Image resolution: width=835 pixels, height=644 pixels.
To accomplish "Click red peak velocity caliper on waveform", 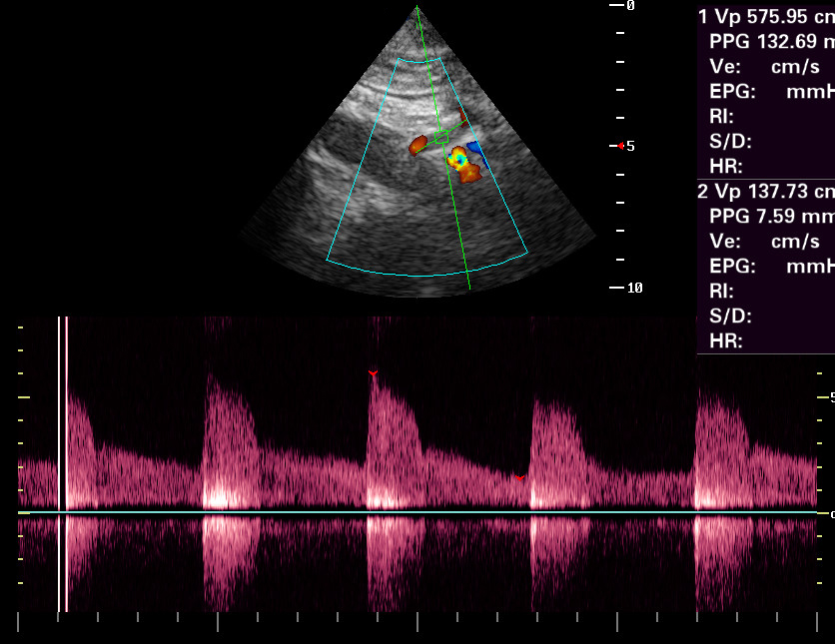I will pos(373,372).
